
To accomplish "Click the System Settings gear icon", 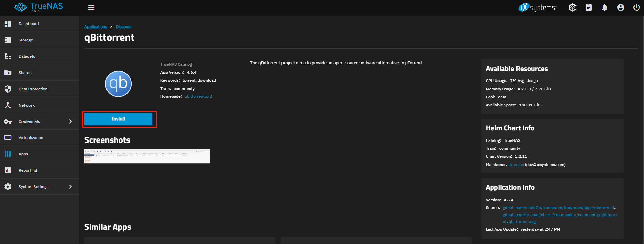I will point(8,187).
